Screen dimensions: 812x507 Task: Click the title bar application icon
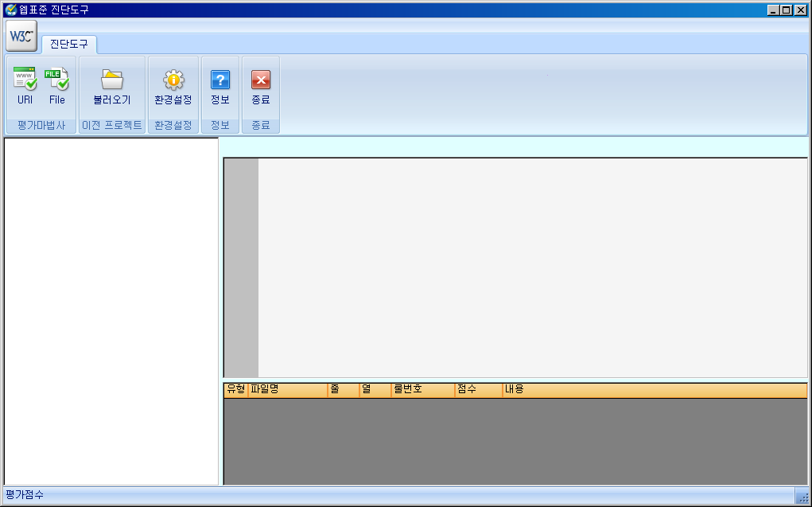pos(10,10)
